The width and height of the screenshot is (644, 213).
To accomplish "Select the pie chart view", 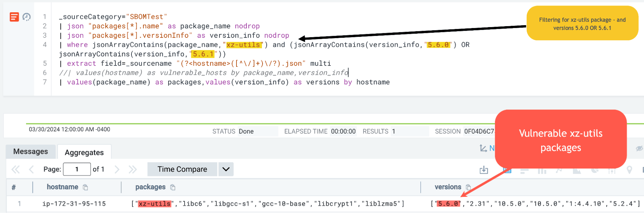I will point(595,170).
